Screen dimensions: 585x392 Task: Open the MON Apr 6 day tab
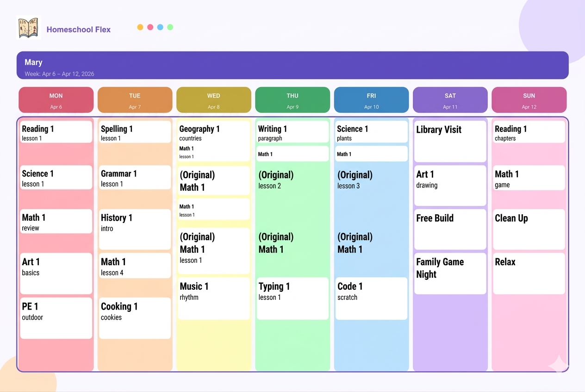(x=56, y=100)
